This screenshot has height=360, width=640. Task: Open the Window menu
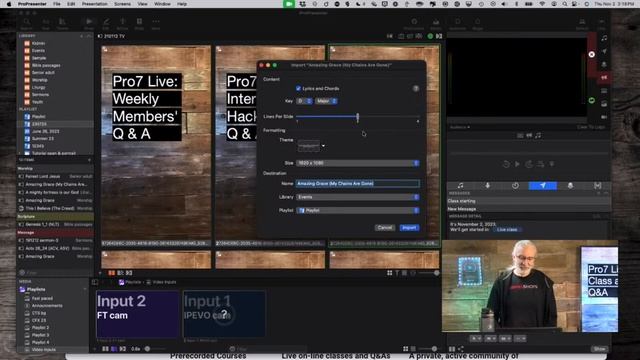[x=162, y=4]
